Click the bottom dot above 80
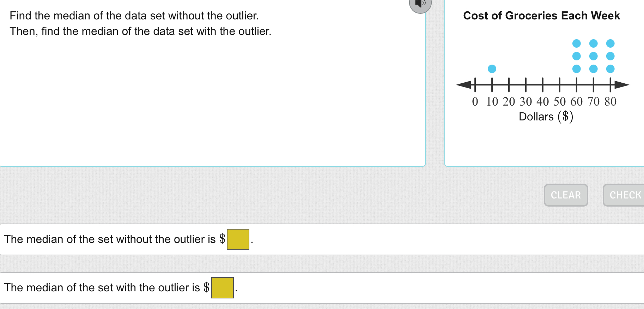 pos(610,68)
